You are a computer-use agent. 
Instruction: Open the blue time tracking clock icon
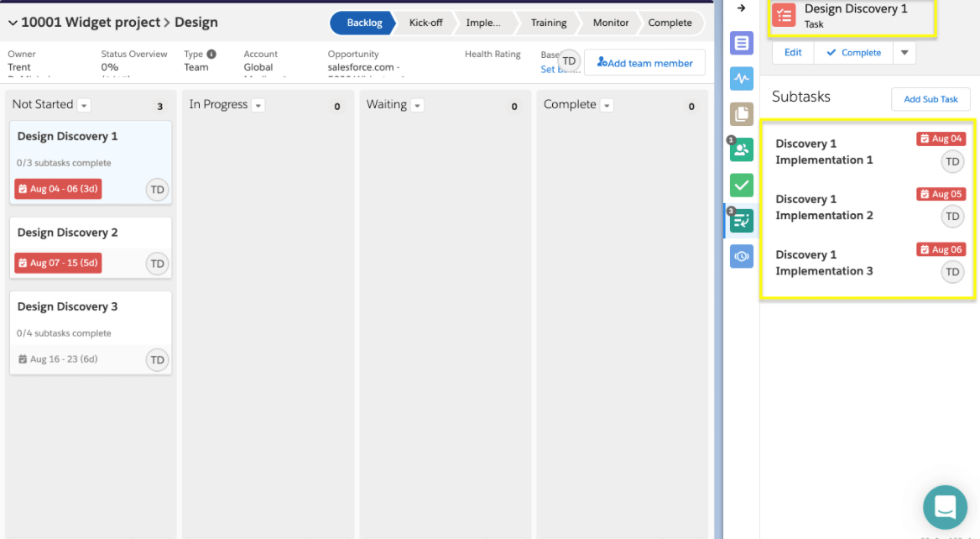coord(741,256)
